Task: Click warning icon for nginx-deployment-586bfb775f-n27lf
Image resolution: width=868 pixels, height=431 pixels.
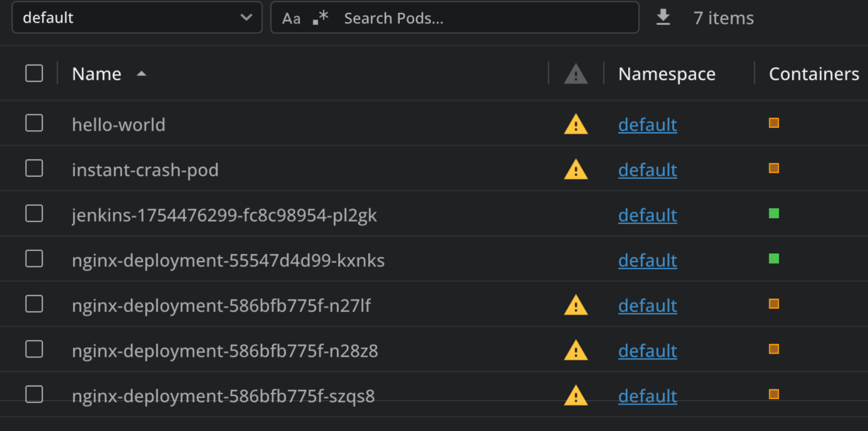Action: [x=576, y=306]
